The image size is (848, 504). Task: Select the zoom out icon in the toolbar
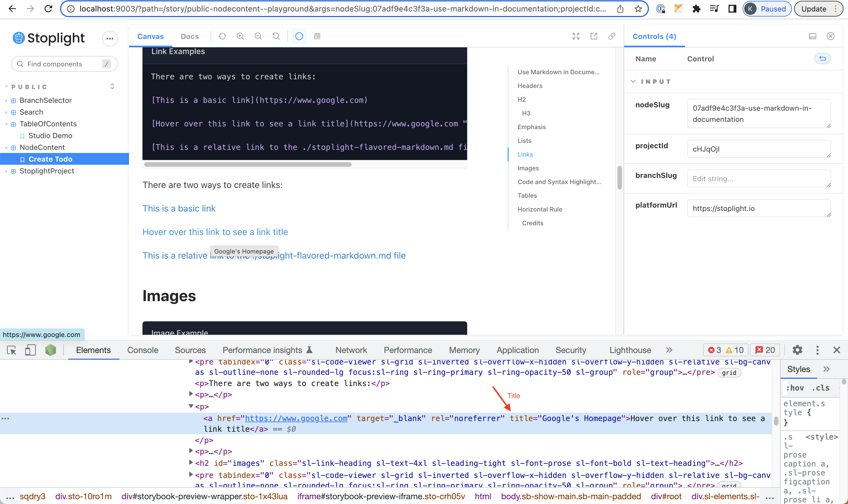coord(258,36)
